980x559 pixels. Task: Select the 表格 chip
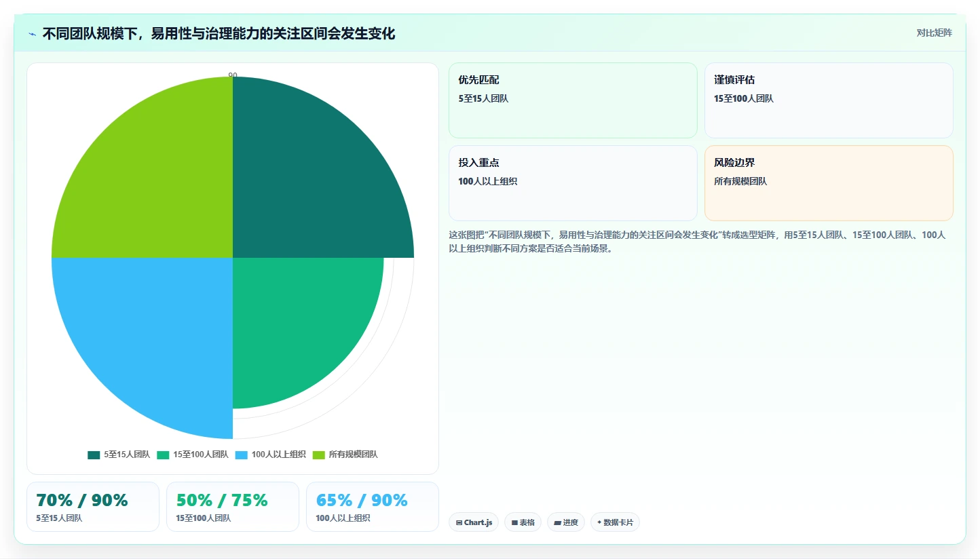click(x=523, y=522)
